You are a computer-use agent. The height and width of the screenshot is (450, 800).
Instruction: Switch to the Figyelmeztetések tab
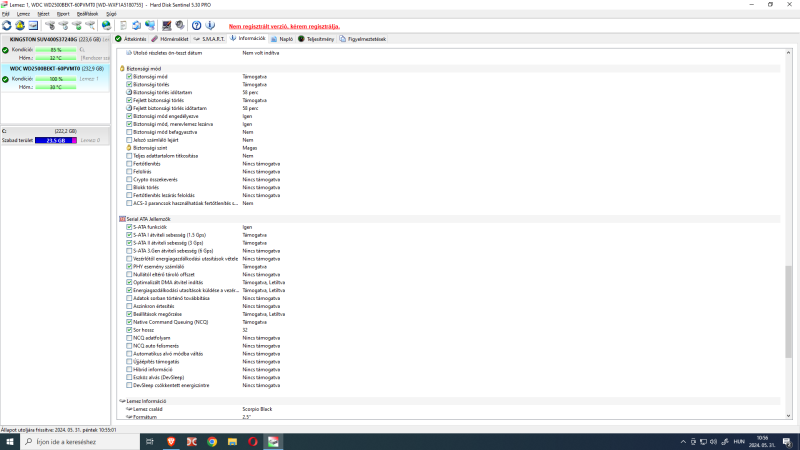tap(363, 39)
